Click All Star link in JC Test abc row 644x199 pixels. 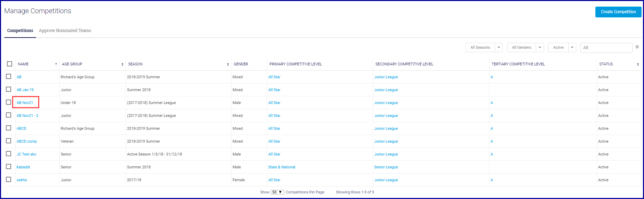point(274,154)
